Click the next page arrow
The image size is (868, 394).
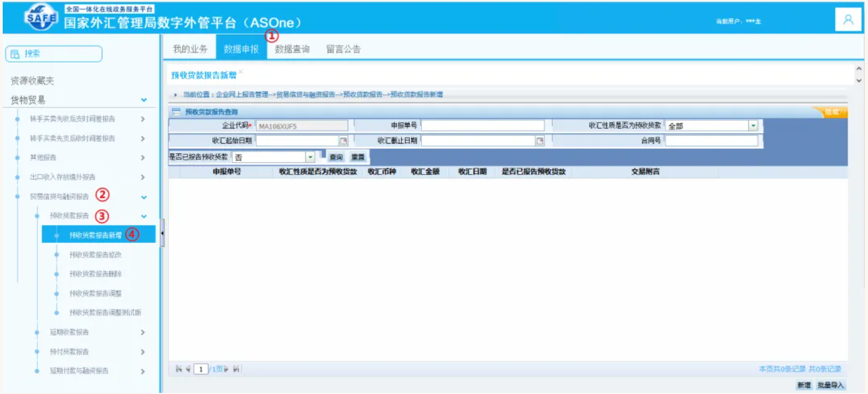click(x=226, y=369)
